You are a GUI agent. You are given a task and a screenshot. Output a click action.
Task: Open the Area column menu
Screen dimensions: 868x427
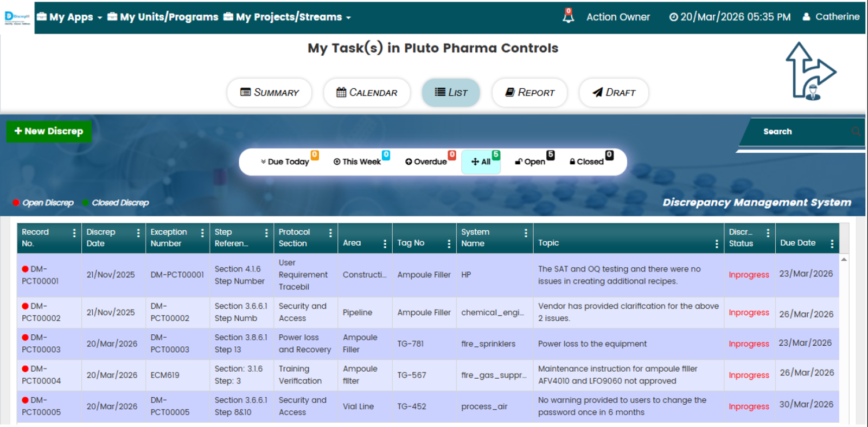point(385,244)
